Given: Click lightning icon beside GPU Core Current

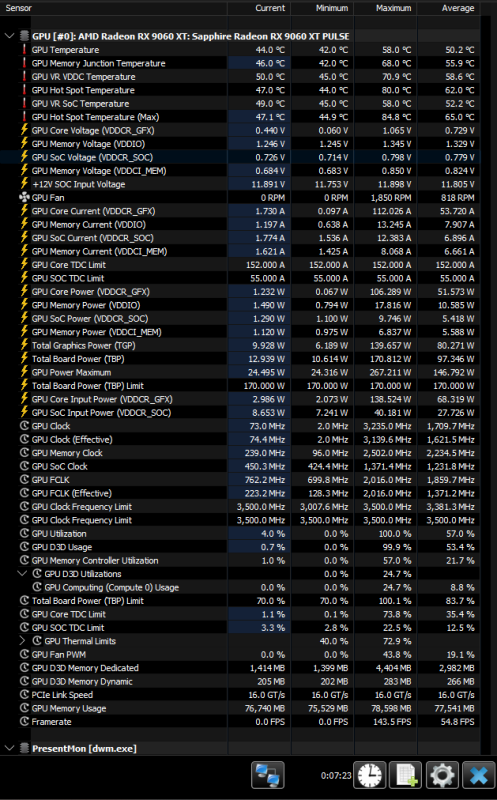Looking at the screenshot, I should click(24, 211).
